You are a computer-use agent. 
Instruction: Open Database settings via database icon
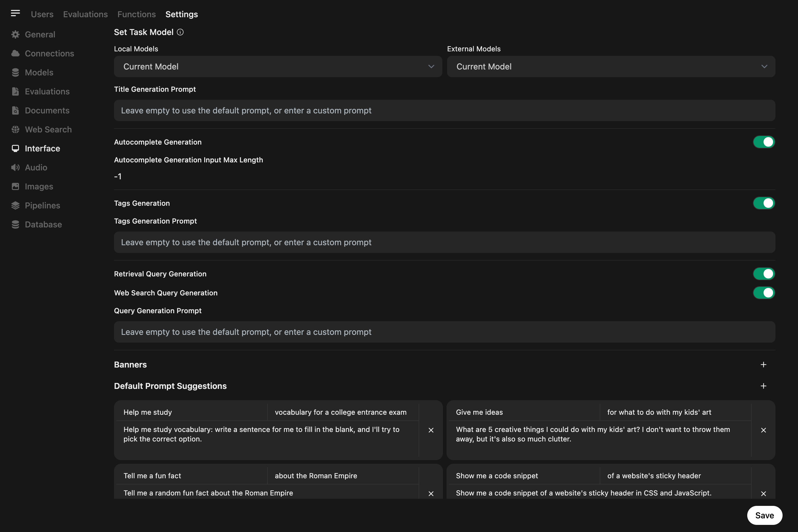tap(15, 224)
